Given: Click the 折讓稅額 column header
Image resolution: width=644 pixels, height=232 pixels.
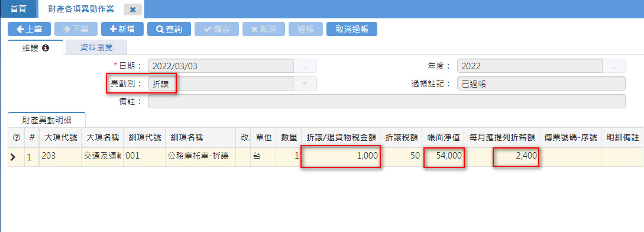Looking at the screenshot, I should [x=402, y=137].
